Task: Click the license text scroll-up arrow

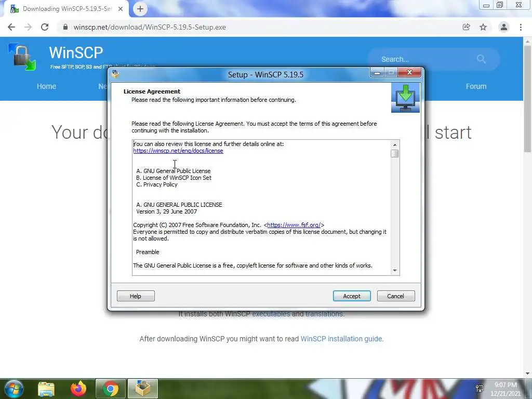Action: point(395,145)
